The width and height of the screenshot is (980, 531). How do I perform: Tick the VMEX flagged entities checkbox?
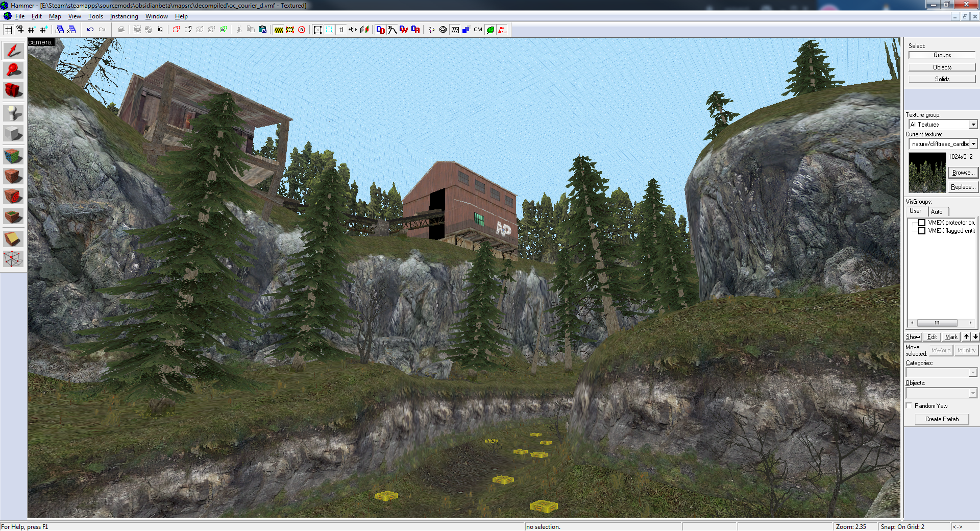click(x=922, y=231)
